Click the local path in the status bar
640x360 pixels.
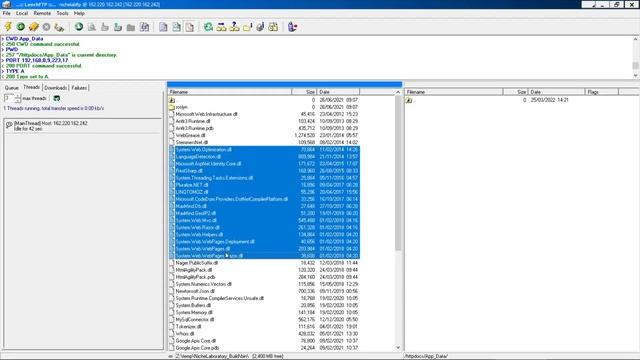tap(212, 356)
